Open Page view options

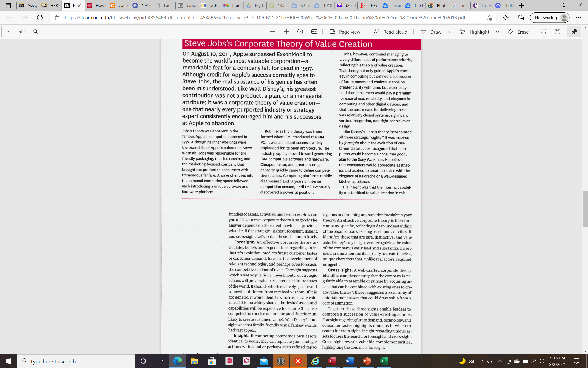345,32
